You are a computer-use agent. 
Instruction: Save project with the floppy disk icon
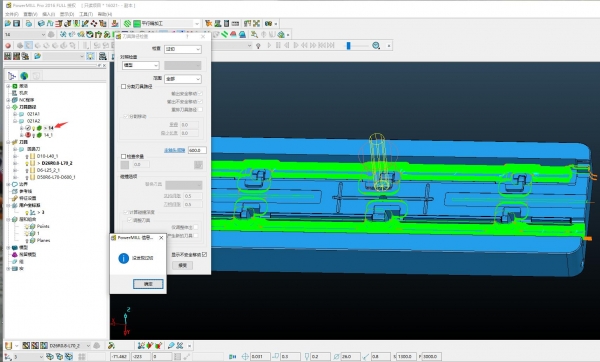click(16, 24)
